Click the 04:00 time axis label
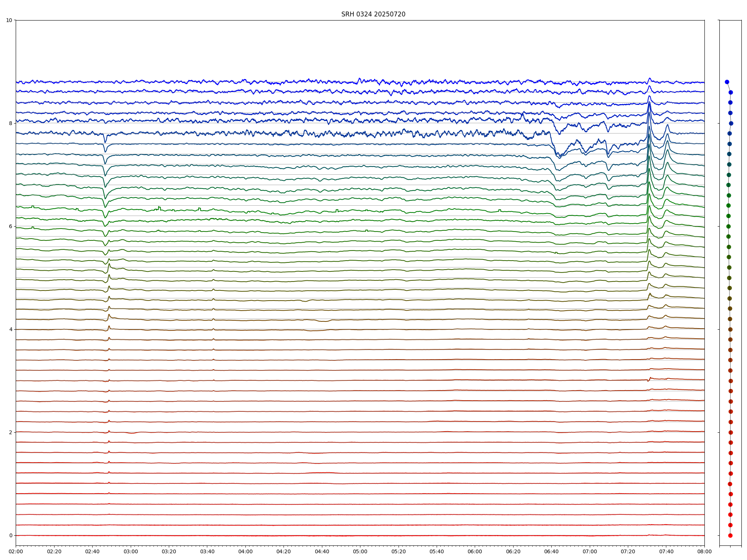The width and height of the screenshot is (747, 560). [x=245, y=551]
